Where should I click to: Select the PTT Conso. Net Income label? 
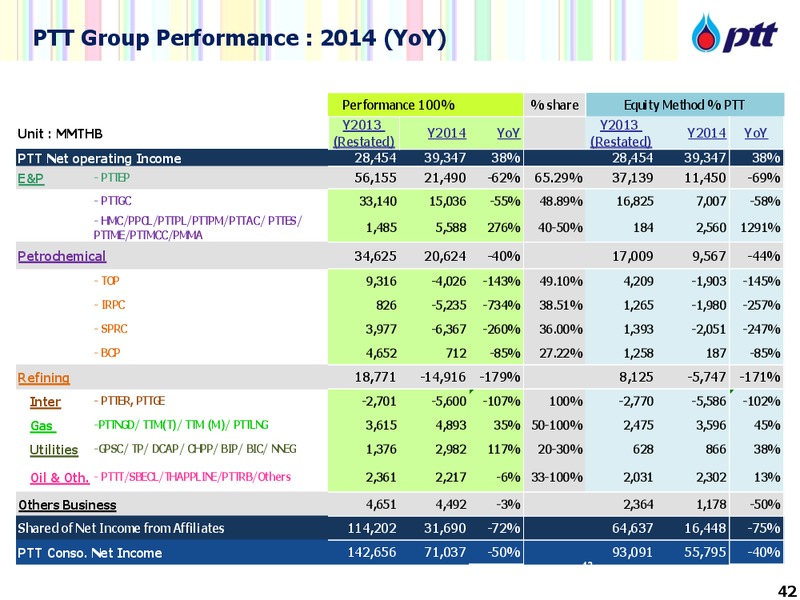[x=89, y=553]
